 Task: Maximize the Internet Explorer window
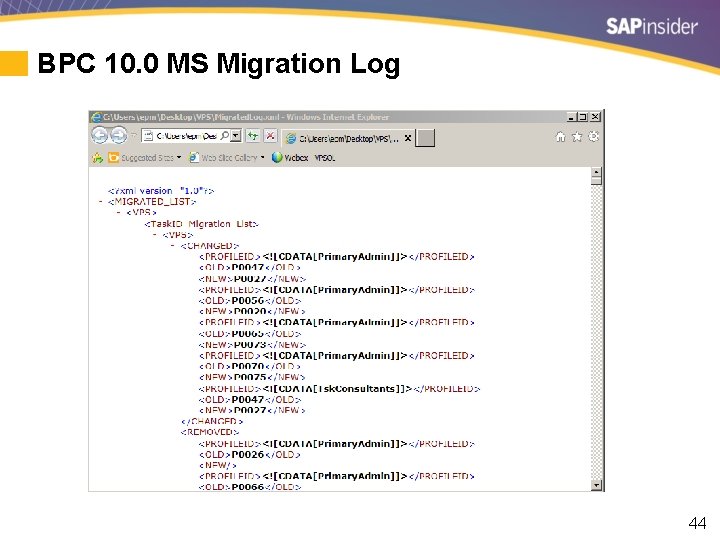point(583,117)
